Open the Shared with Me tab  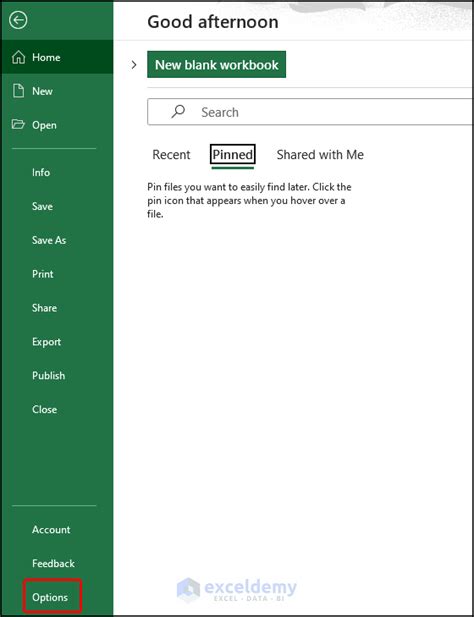pos(320,155)
